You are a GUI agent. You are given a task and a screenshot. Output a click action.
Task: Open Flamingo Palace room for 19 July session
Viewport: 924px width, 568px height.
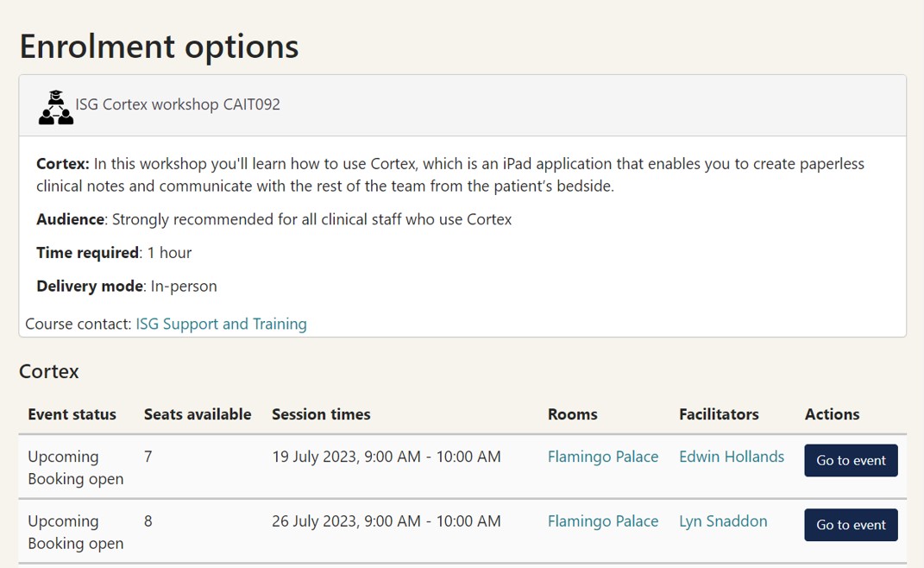[602, 457]
